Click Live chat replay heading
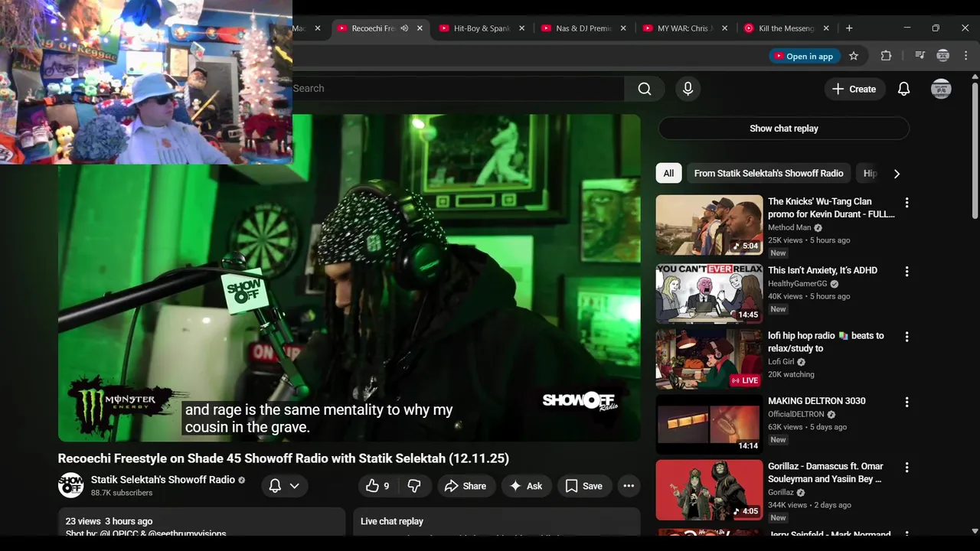The image size is (980, 551). 391,521
